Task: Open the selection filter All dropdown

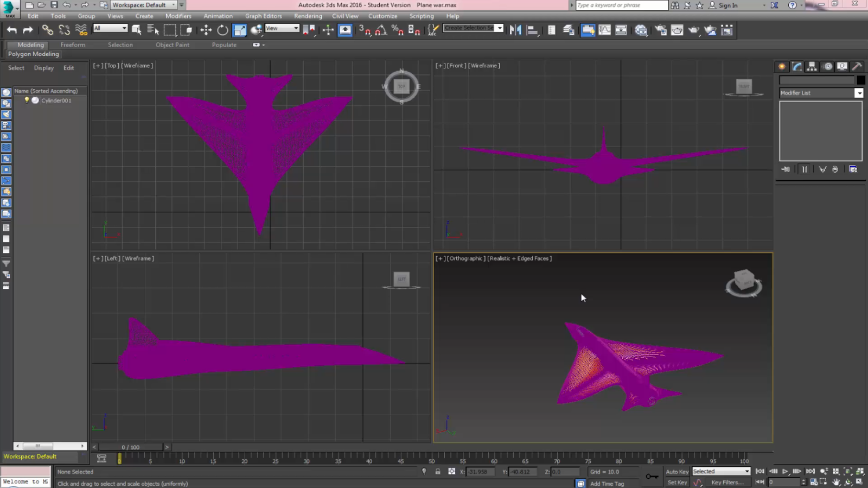Action: coord(110,28)
